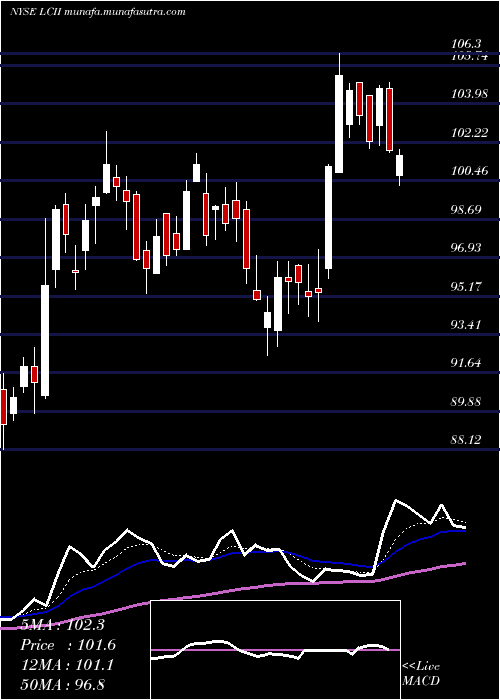The image size is (500, 700).
Task: Click inside the MACD inset chart
Action: coord(275,650)
